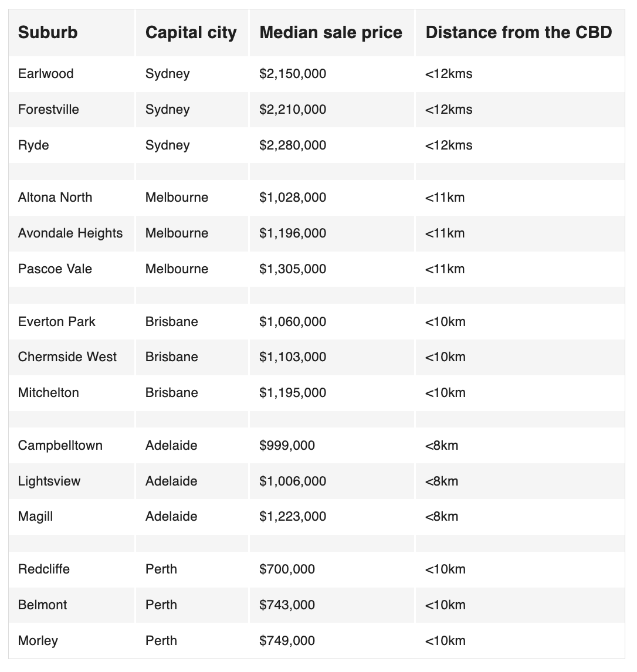The image size is (637, 672).
Task: Click Magill's median price $1,223,000
Action: 293,517
